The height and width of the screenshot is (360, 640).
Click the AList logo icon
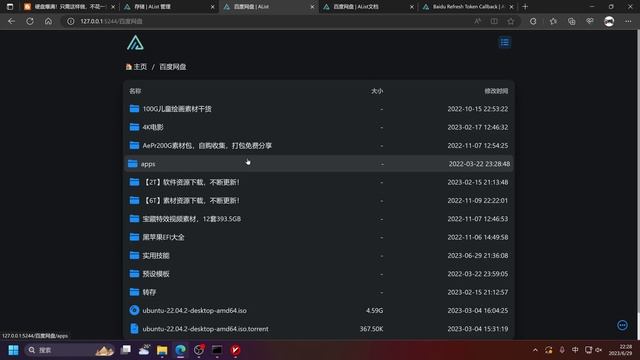[135, 42]
